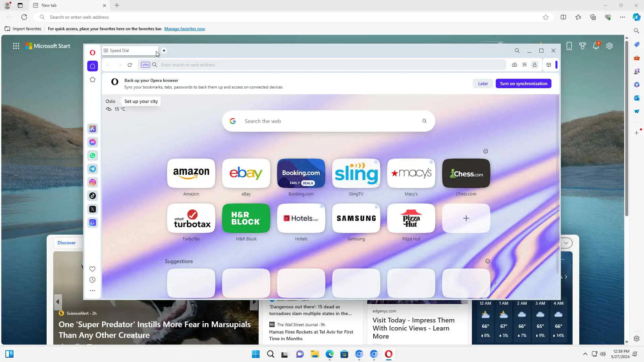Toggle Opera Easy Setup panel icon
644x362 pixels.
(x=524, y=65)
